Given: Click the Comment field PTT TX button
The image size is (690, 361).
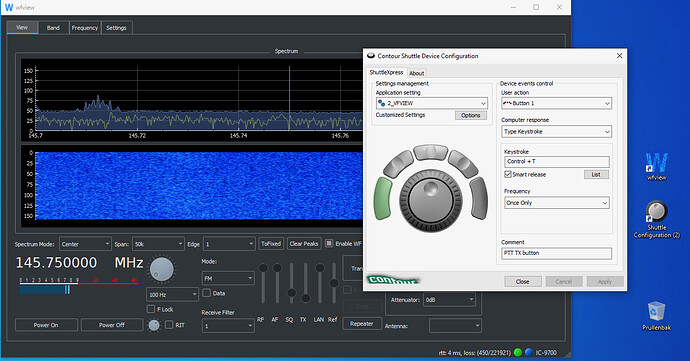Looking at the screenshot, I should 556,253.
